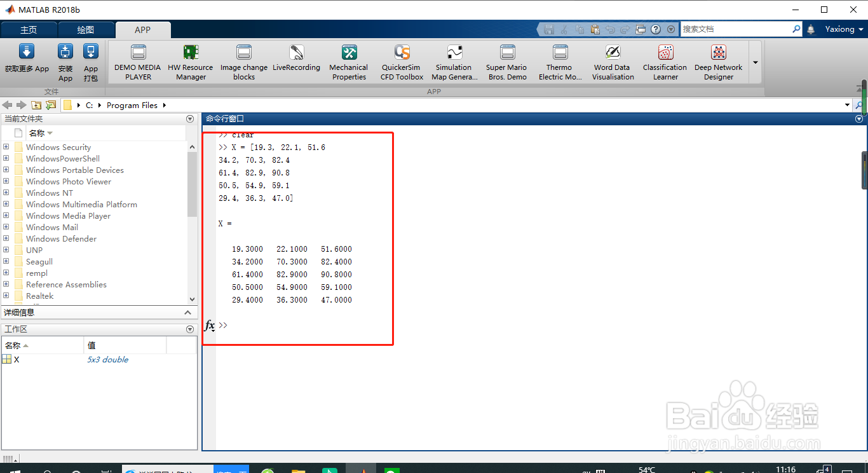Open the 命令行窗口 actions menu

click(859, 119)
